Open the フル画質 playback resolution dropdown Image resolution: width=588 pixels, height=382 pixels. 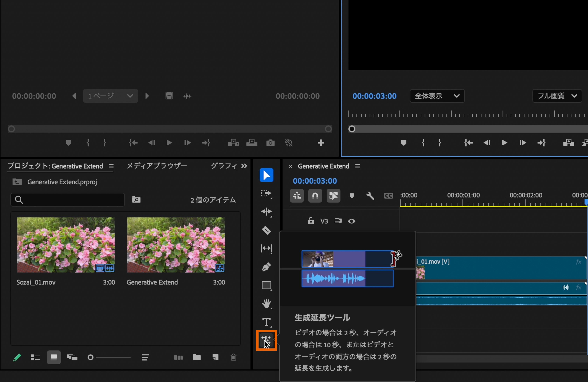pos(557,96)
